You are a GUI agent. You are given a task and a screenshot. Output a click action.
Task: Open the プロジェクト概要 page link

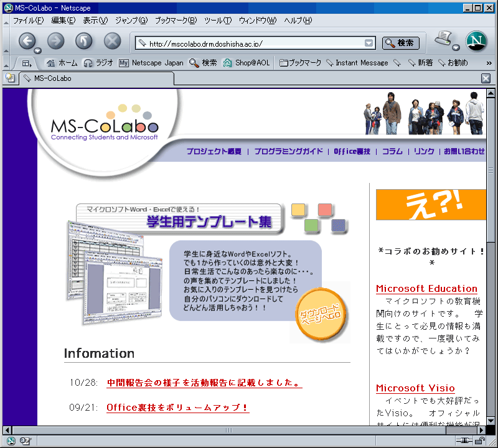click(214, 151)
